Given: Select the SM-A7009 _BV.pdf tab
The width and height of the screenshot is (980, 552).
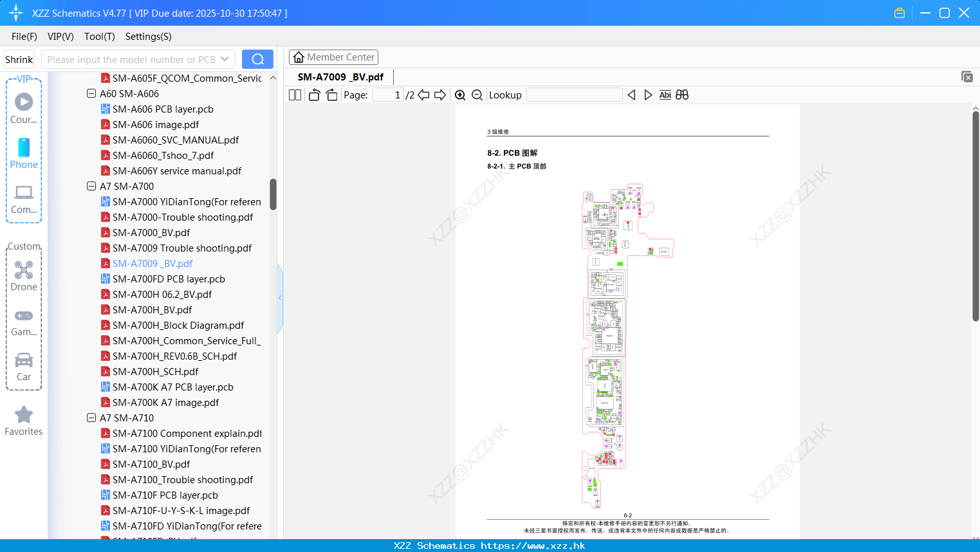Looking at the screenshot, I should [340, 77].
